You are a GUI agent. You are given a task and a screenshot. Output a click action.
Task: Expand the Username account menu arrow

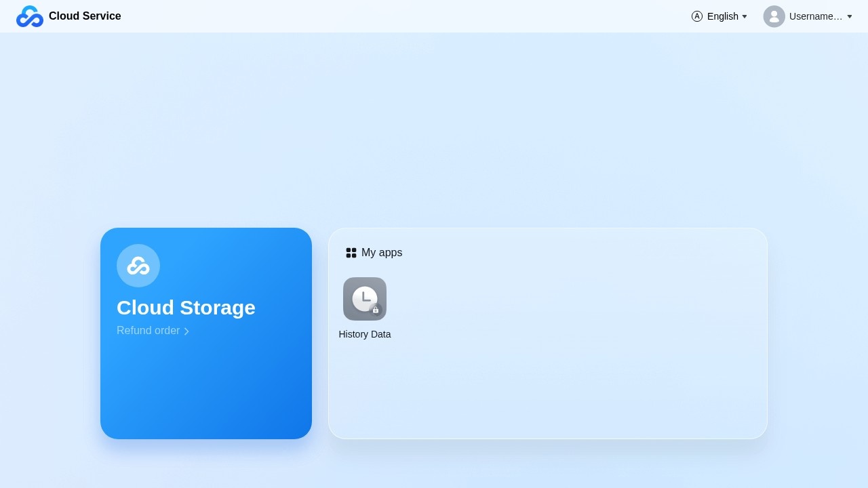click(850, 16)
